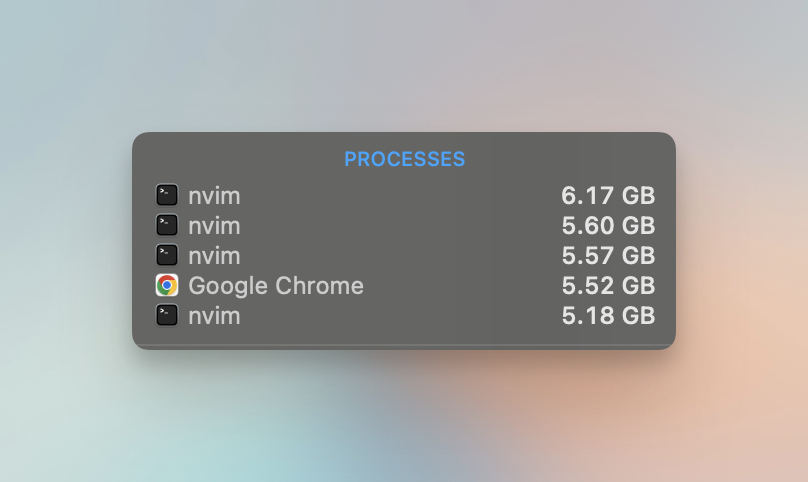Click the 5.60 GB memory value

(x=608, y=226)
